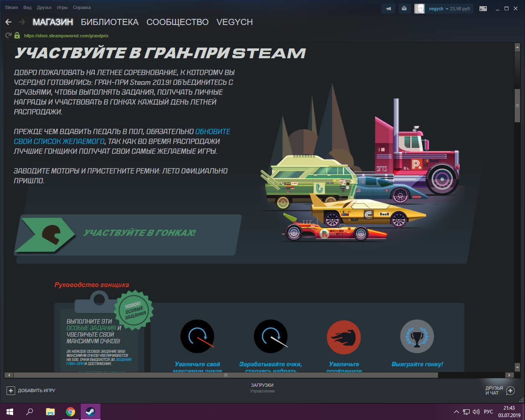This screenshot has width=525, height=420.
Task: Open the Друзья menu
Action: click(x=44, y=7)
